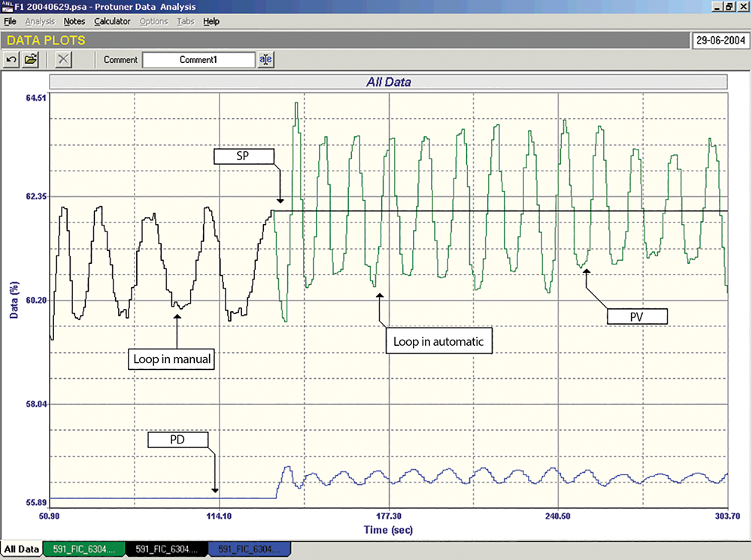Open the Notes menu
The image size is (752, 560).
pos(74,22)
